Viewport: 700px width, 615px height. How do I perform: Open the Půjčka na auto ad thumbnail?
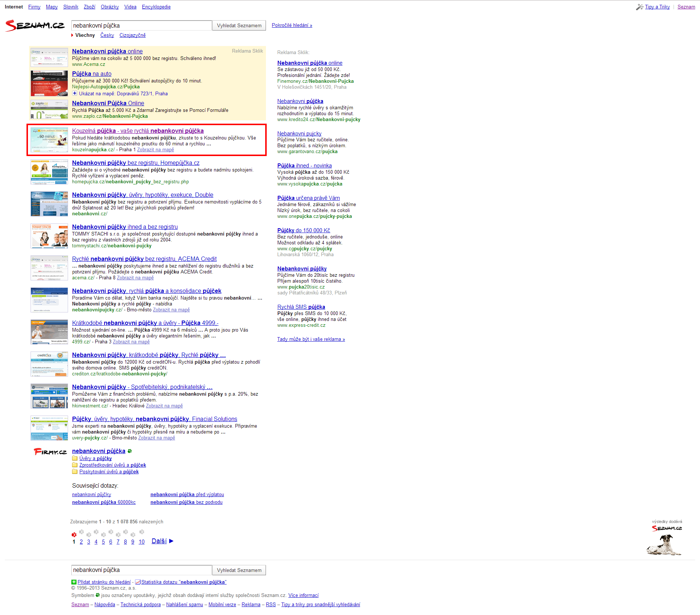[49, 83]
